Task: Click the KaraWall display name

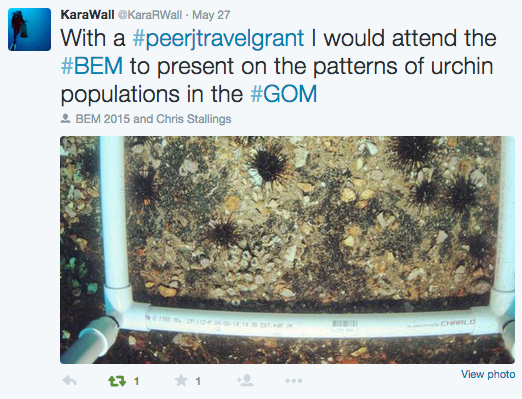Action: 87,15
